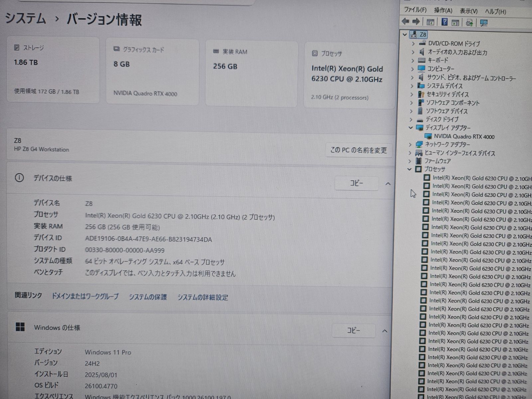
Task: Click the 実装 RAM card icon
Action: (x=216, y=52)
